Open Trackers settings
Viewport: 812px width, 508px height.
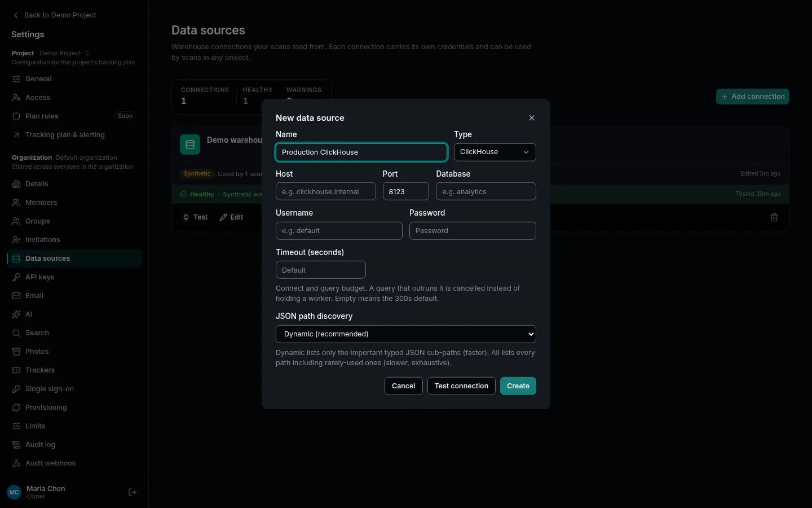point(74,370)
